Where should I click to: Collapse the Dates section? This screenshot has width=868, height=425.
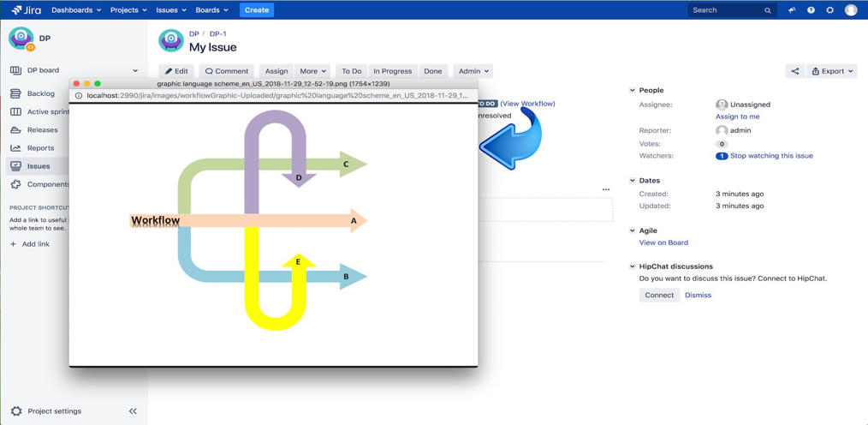(x=633, y=181)
